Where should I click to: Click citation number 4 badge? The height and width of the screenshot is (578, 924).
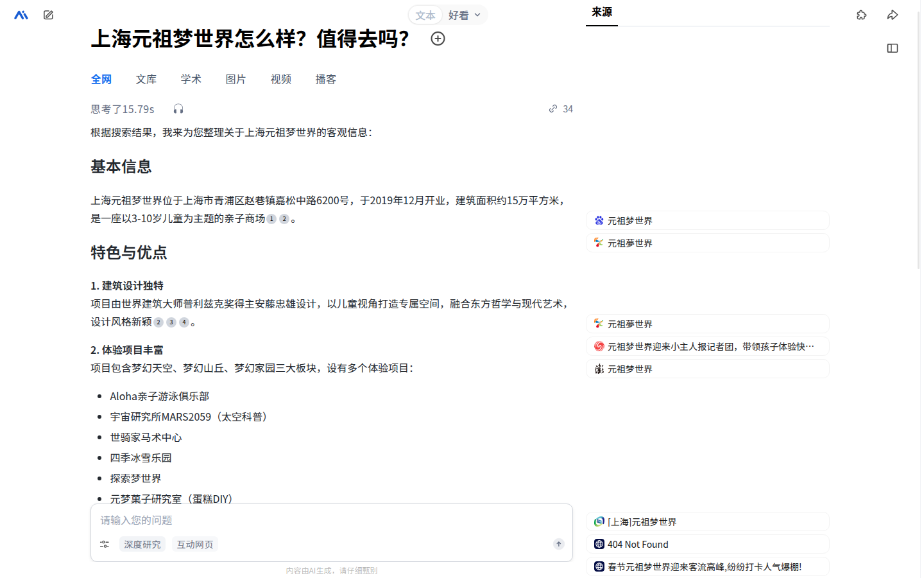184,322
